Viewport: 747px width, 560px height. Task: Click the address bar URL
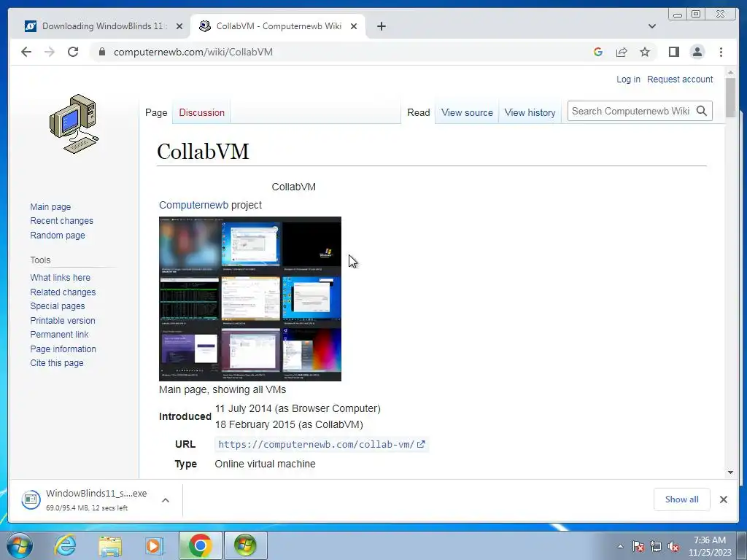[x=193, y=52]
